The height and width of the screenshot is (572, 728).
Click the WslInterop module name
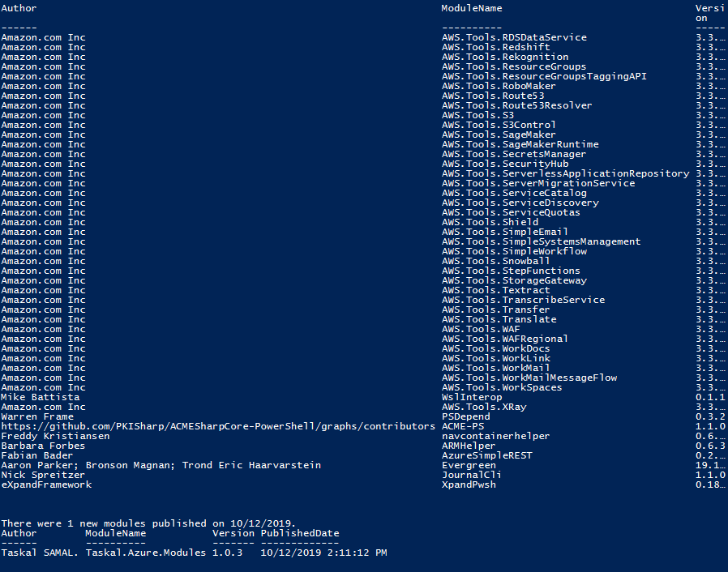(x=472, y=398)
